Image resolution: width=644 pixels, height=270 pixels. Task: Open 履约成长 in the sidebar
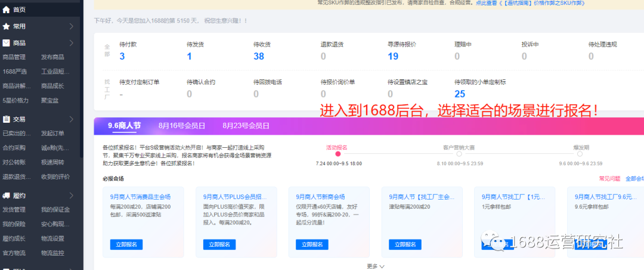click(x=14, y=238)
